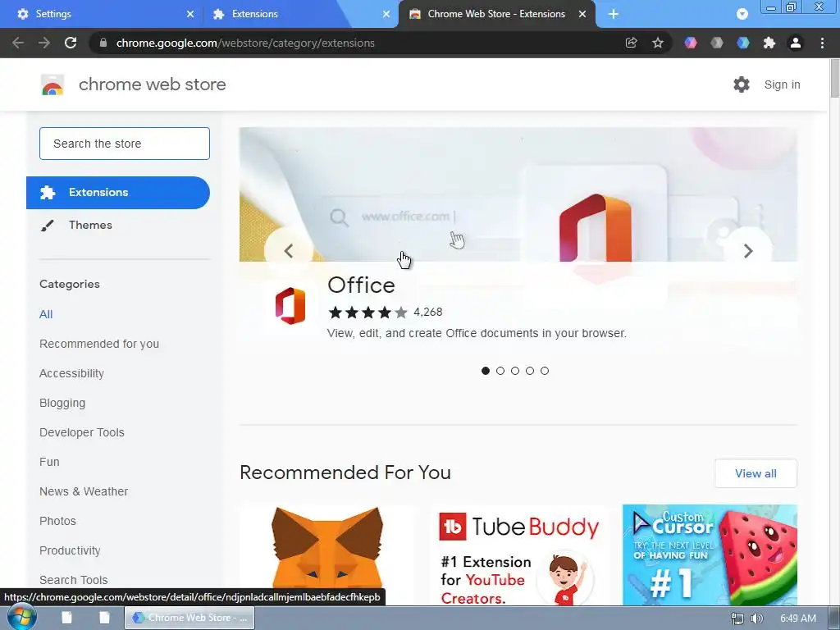The image size is (840, 630).
Task: Open the TubeBuddy extension card
Action: pos(518,555)
